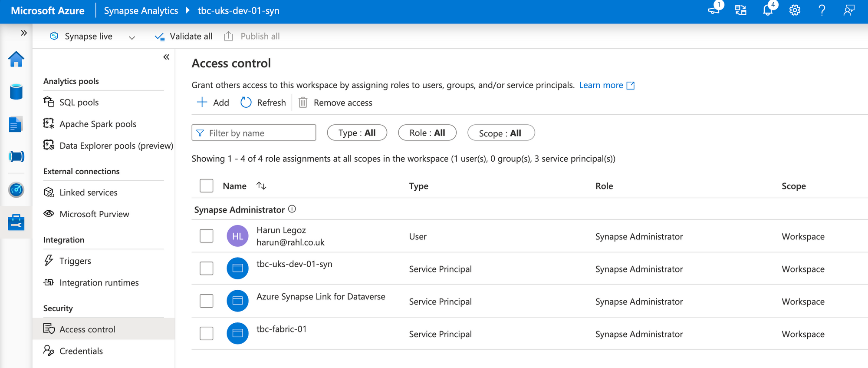Expand the left navigation rail
This screenshot has height=368, width=868.
pyautogui.click(x=23, y=33)
